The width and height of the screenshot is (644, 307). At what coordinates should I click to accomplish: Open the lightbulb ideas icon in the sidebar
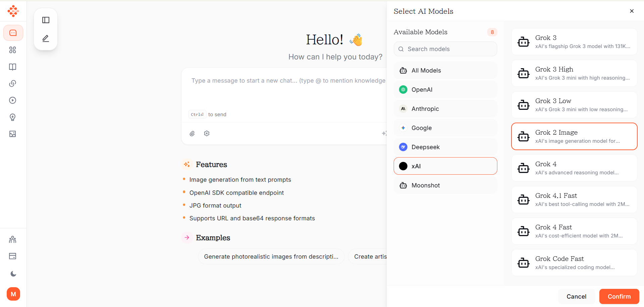pos(13,117)
